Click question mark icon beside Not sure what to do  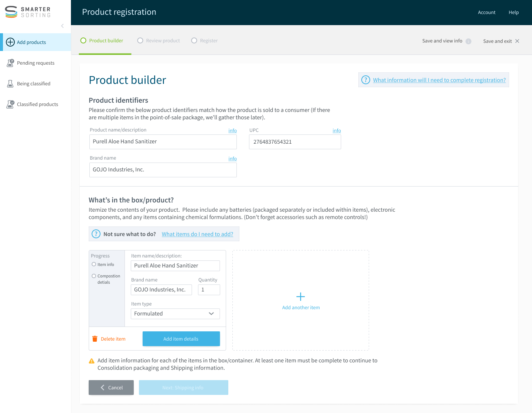96,234
